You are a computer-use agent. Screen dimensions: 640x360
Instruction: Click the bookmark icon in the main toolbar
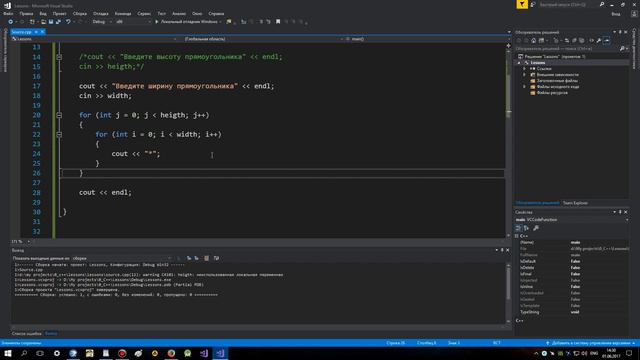(278, 22)
